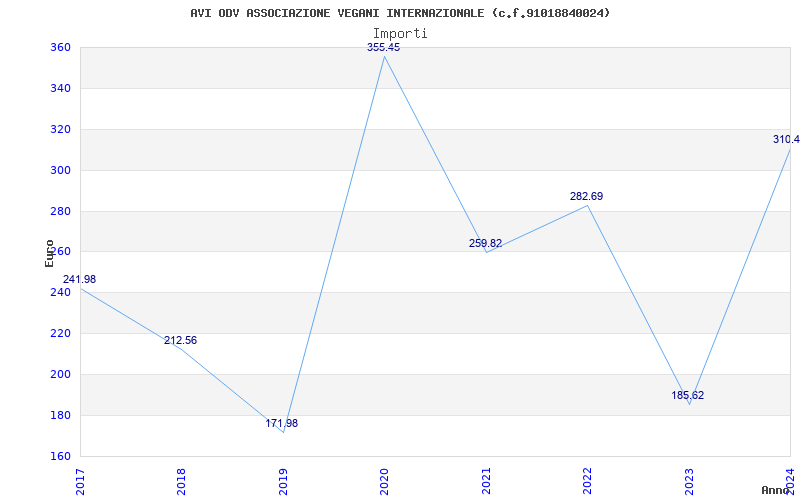Image resolution: width=800 pixels, height=500 pixels.
Task: Click the Euro y-axis title
Action: [49, 253]
